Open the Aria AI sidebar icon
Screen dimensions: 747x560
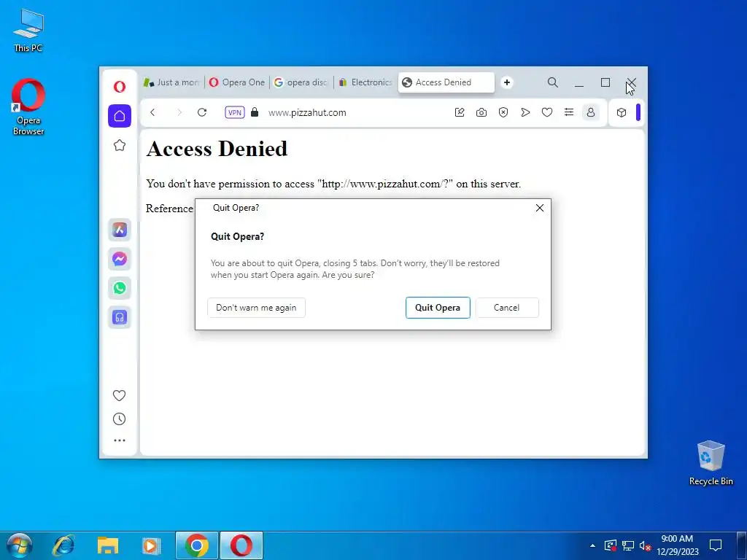120,230
